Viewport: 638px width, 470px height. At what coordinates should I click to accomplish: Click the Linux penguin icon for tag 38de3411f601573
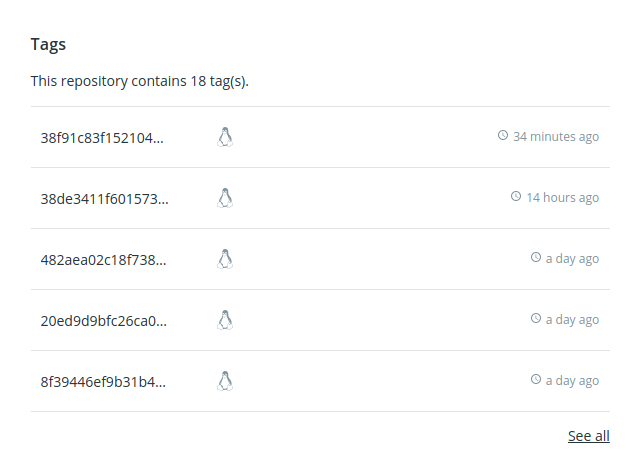point(225,198)
